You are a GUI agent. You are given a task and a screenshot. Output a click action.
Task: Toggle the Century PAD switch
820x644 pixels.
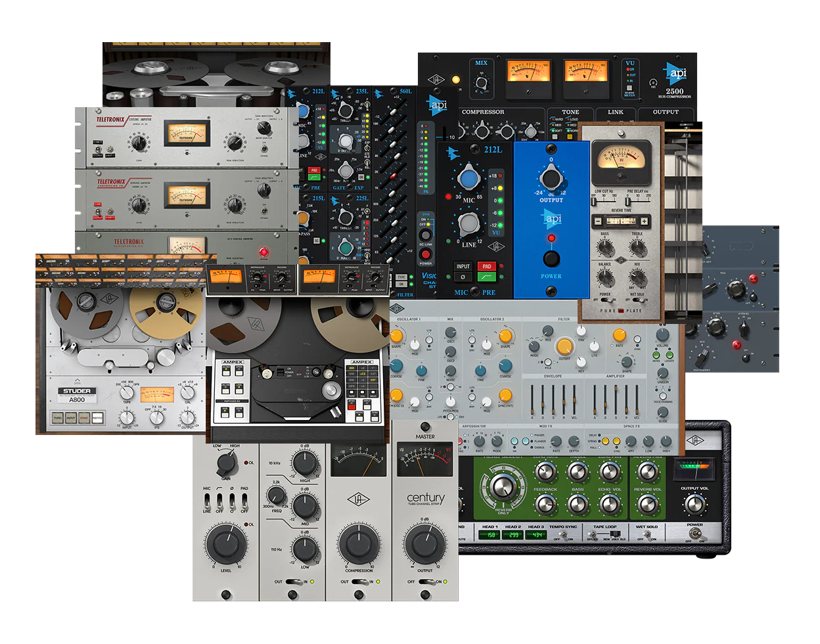[x=244, y=501]
